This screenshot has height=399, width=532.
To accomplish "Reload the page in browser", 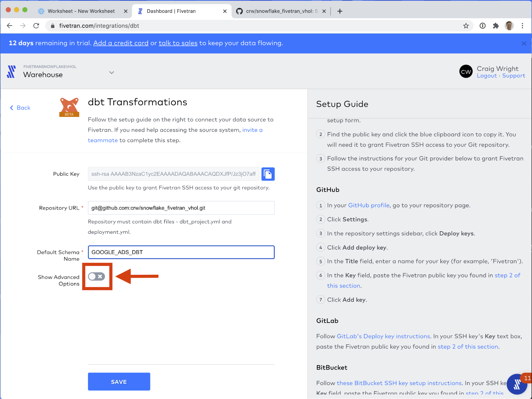I will [x=36, y=26].
